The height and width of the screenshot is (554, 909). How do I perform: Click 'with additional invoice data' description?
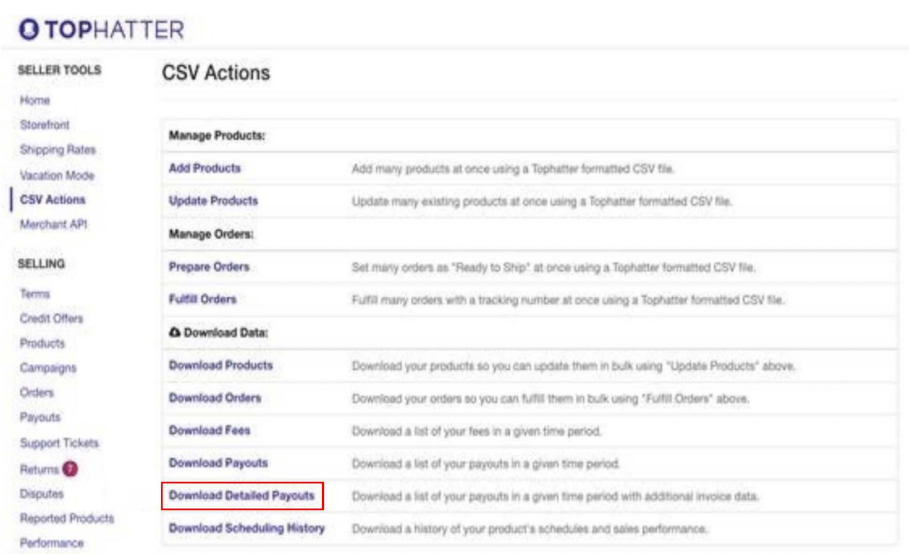(555, 496)
